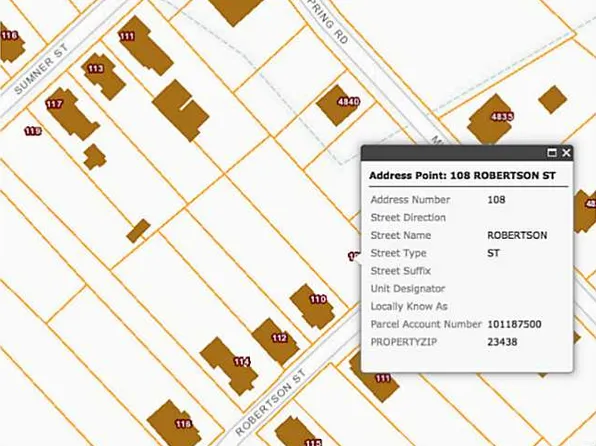Image resolution: width=596 pixels, height=446 pixels.
Task: Select address label 113 on map
Action: pyautogui.click(x=95, y=69)
